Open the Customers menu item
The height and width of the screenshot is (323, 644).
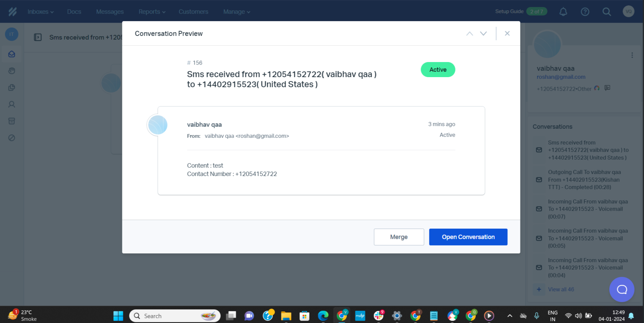[193, 12]
